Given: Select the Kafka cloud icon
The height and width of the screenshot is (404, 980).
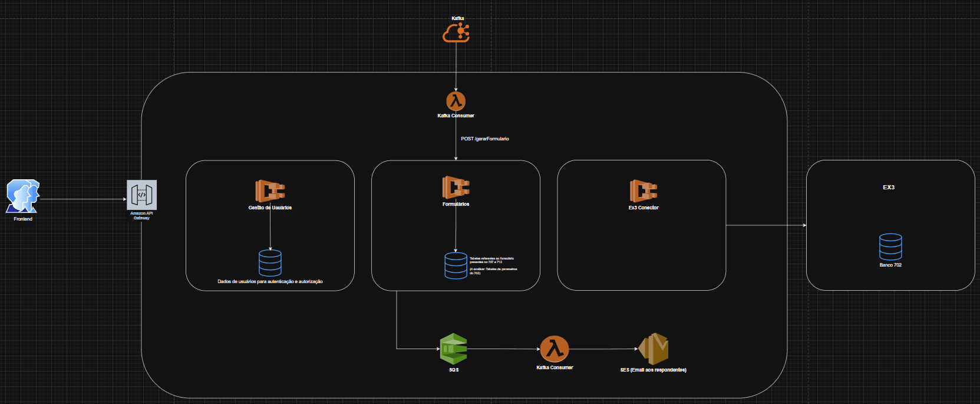Looking at the screenshot, I should click(456, 32).
